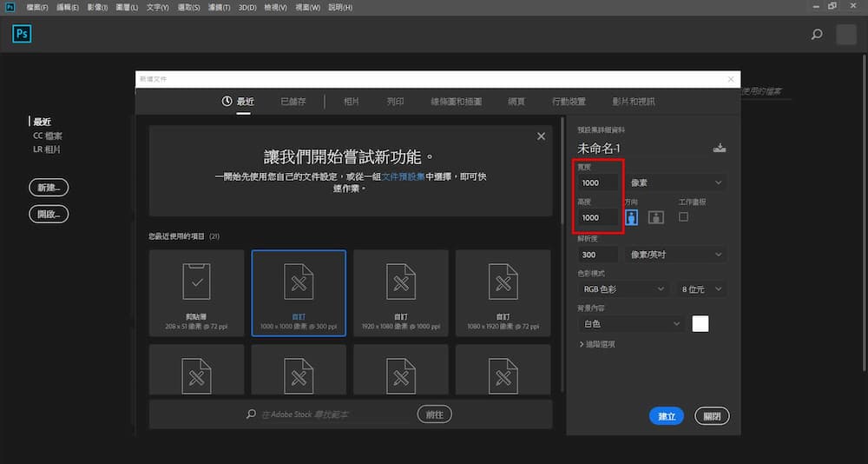The height and width of the screenshot is (464, 868).
Task: Open the 文字(Y) menu
Action: pos(158,8)
